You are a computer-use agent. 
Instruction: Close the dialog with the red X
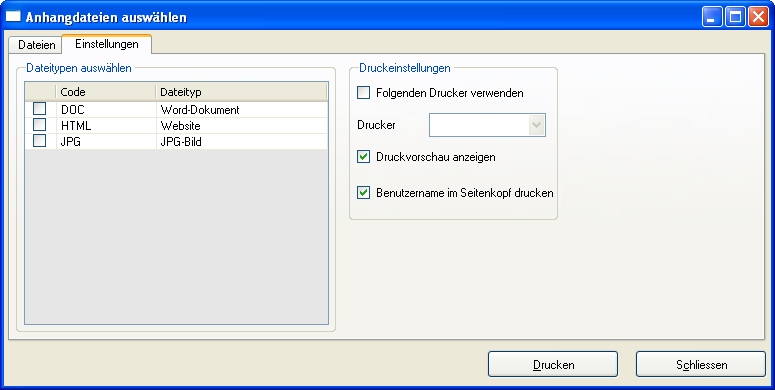pos(758,17)
